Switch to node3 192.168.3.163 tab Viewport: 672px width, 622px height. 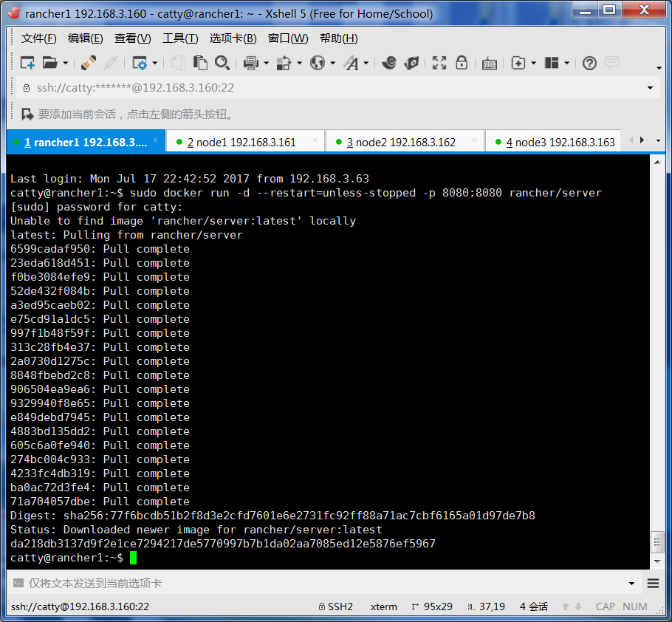[554, 141]
